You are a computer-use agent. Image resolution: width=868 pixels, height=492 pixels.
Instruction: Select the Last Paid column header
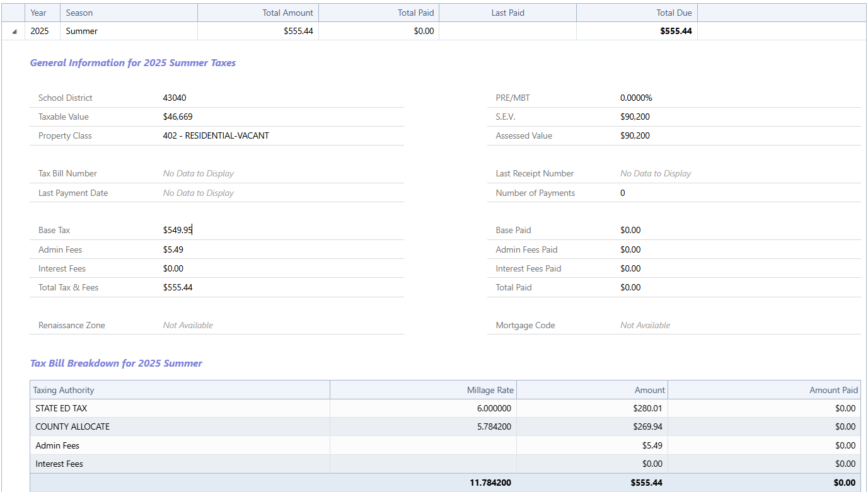pos(507,13)
